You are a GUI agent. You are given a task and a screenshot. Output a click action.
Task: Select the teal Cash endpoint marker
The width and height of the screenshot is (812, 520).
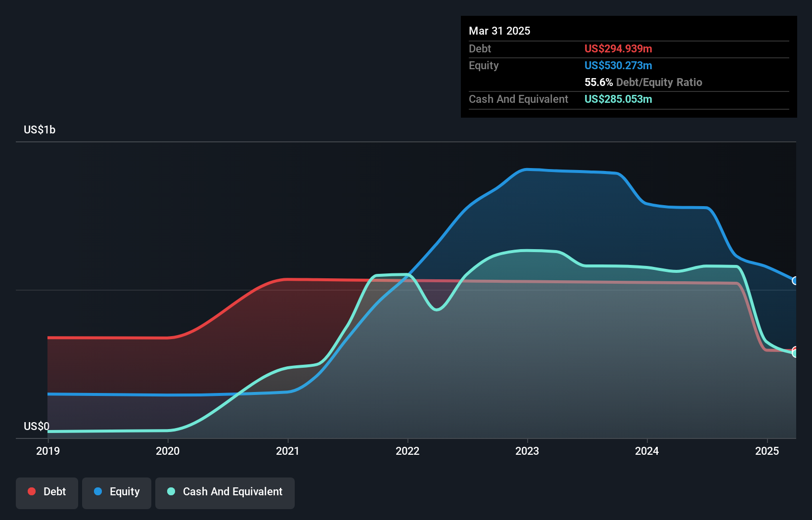[795, 353]
